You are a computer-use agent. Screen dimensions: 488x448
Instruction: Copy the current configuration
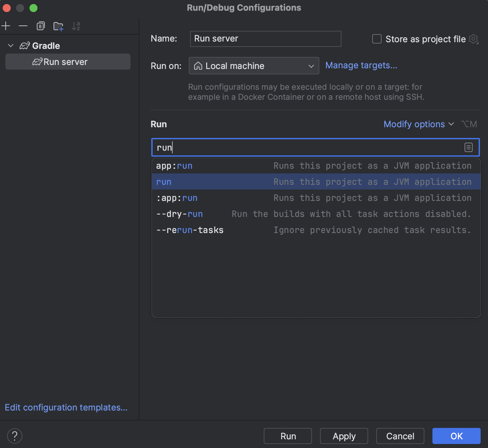pyautogui.click(x=40, y=25)
